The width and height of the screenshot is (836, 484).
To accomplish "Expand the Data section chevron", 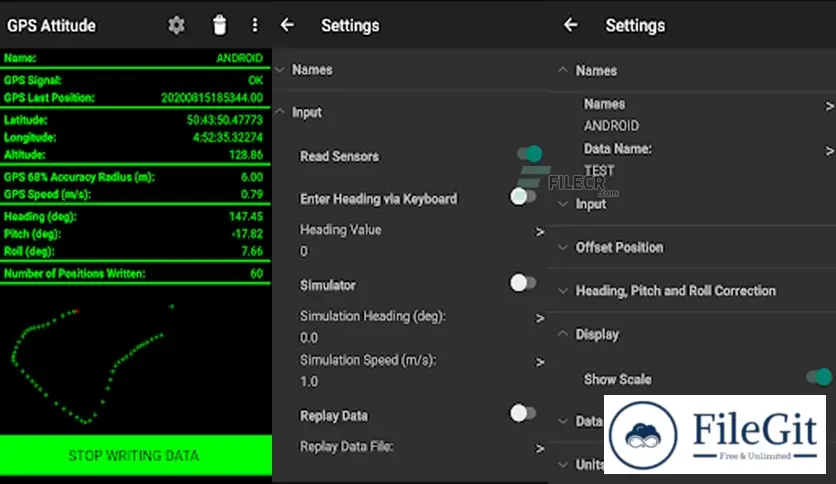I will point(562,421).
